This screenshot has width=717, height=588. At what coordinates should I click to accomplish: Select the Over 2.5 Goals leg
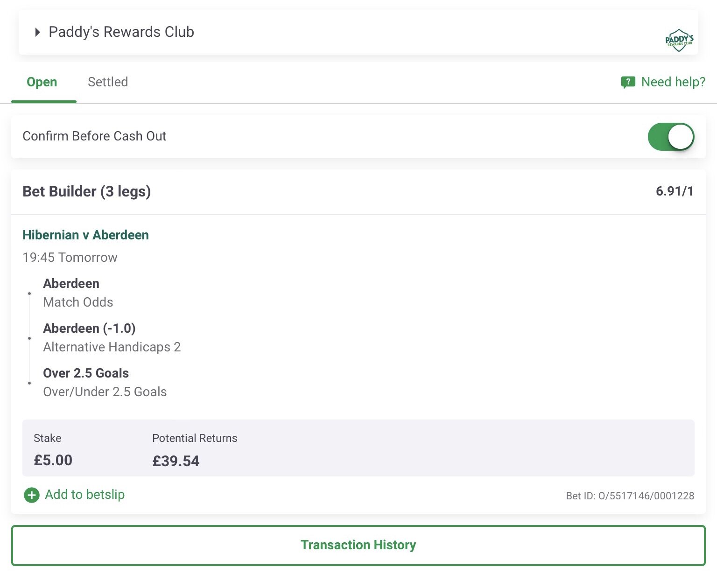click(x=105, y=382)
